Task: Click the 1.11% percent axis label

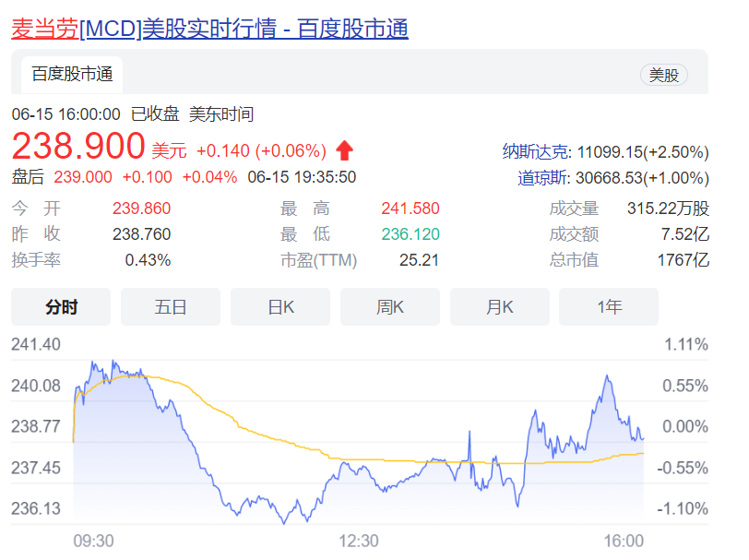Action: (686, 344)
